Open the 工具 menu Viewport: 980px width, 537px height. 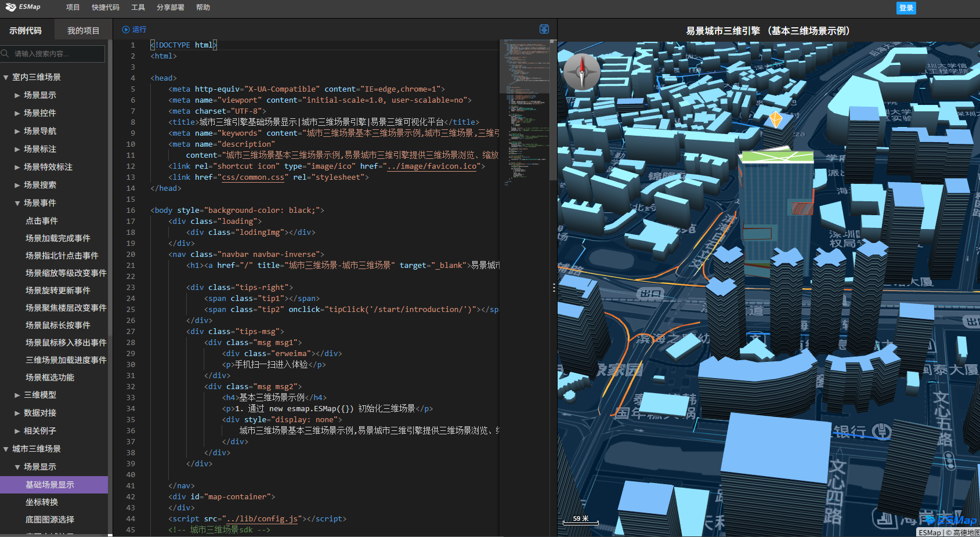pyautogui.click(x=138, y=8)
